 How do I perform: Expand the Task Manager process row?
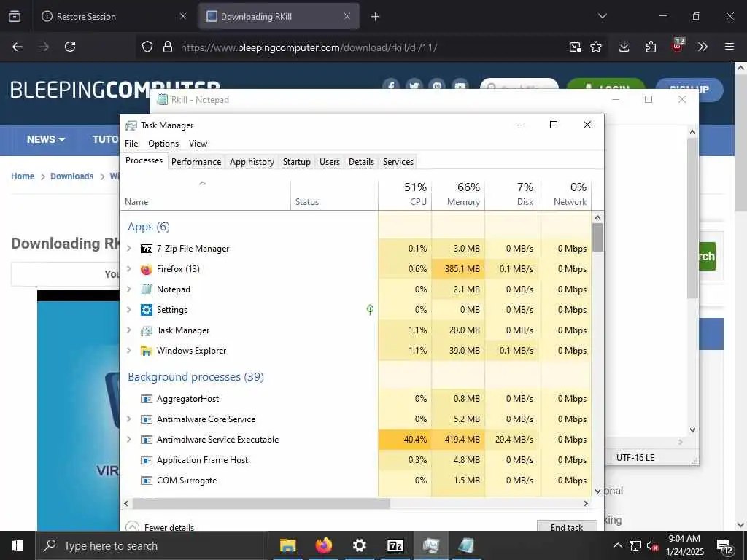[129, 330]
